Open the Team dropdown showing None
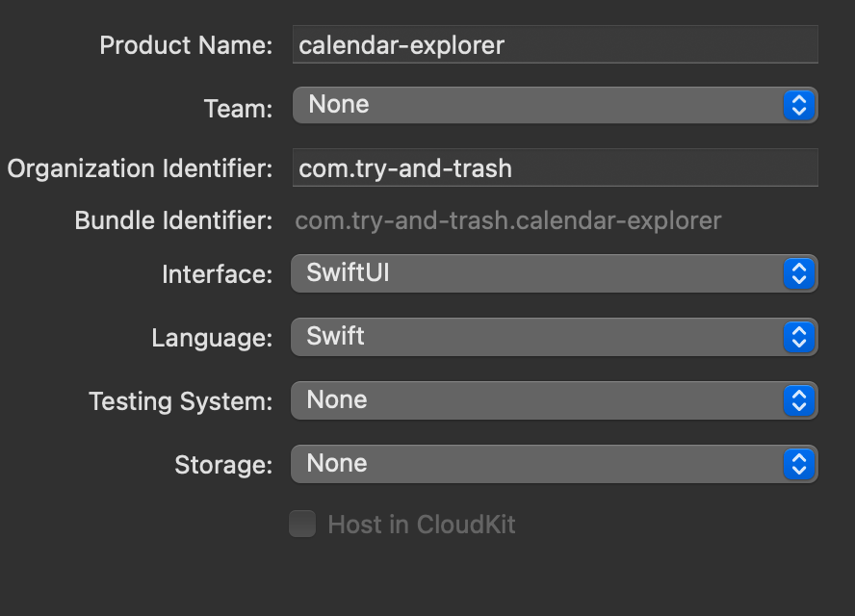The image size is (855, 616). pos(555,105)
